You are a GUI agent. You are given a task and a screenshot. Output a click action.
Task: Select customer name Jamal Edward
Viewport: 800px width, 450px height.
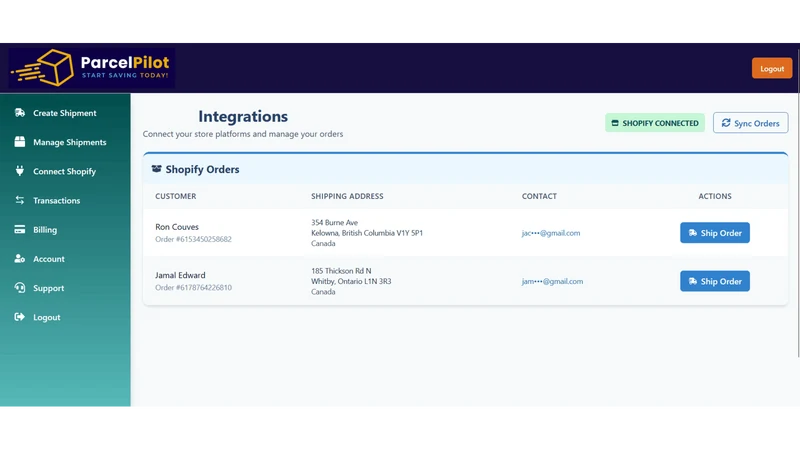point(180,275)
